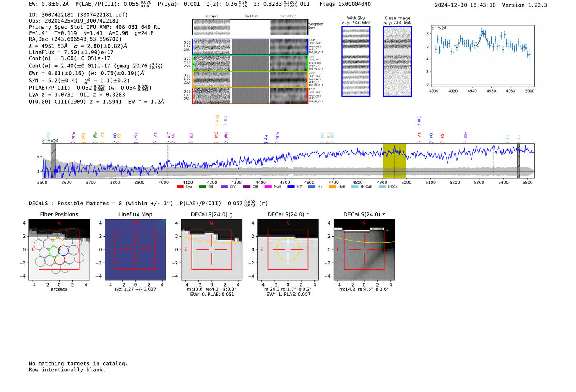
Task: Click the Clean Image panel
Action: point(397,61)
